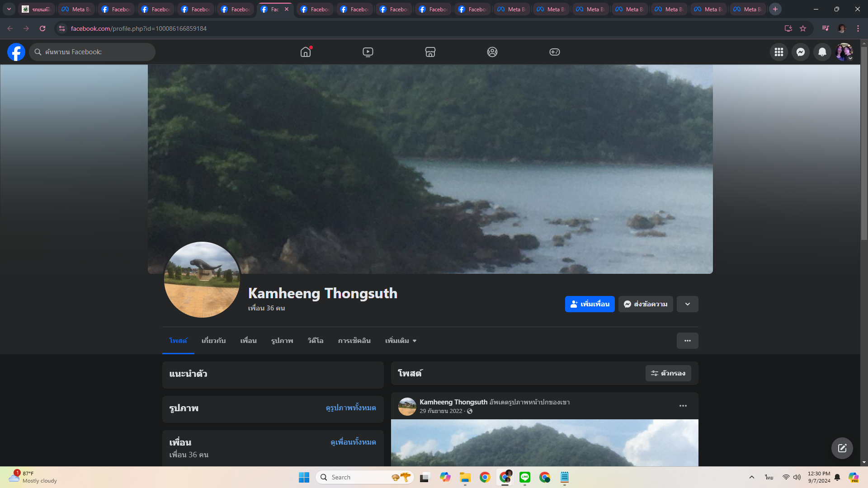This screenshot has height=488, width=868.
Task: Expand the profile actions chevron dropdown
Action: point(687,304)
